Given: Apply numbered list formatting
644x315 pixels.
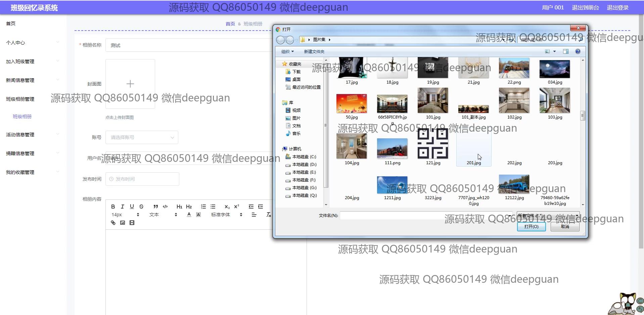Looking at the screenshot, I should click(203, 207).
